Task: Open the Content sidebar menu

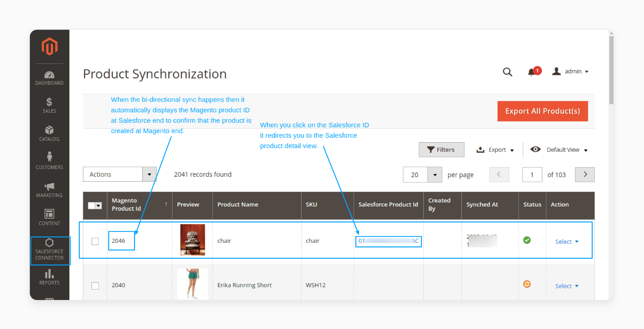Action: pos(49,217)
